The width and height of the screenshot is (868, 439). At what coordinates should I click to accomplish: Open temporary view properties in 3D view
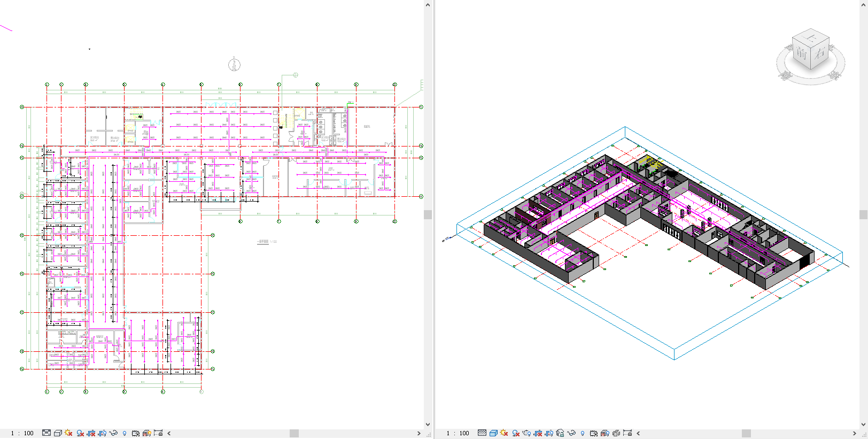click(594, 433)
